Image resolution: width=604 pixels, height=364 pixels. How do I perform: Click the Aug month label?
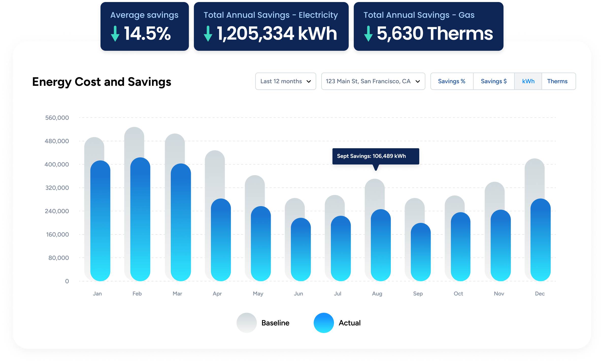pos(377,294)
